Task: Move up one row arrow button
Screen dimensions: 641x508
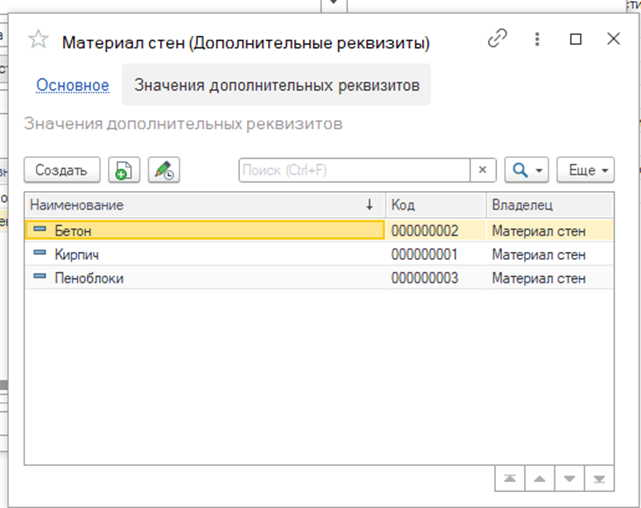Action: 540,478
